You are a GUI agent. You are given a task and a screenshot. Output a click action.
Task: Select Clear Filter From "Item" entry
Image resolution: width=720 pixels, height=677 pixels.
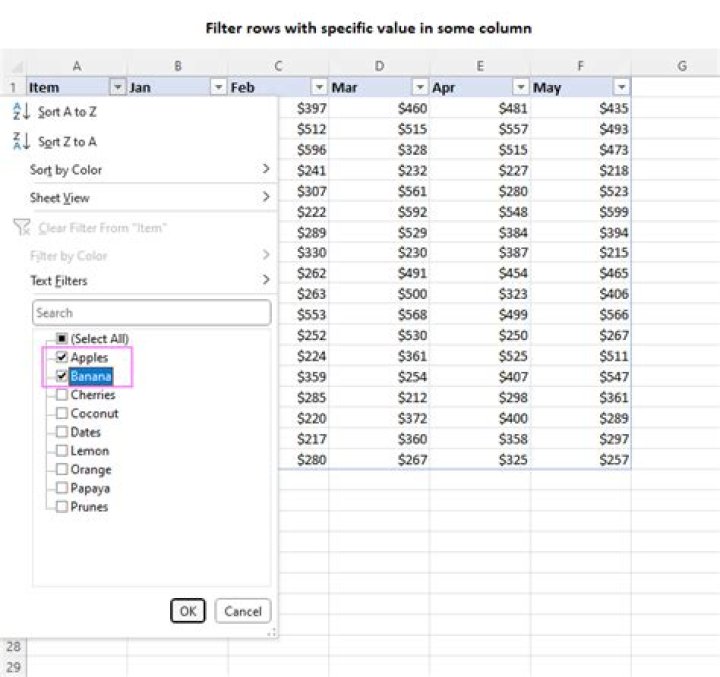pos(102,228)
